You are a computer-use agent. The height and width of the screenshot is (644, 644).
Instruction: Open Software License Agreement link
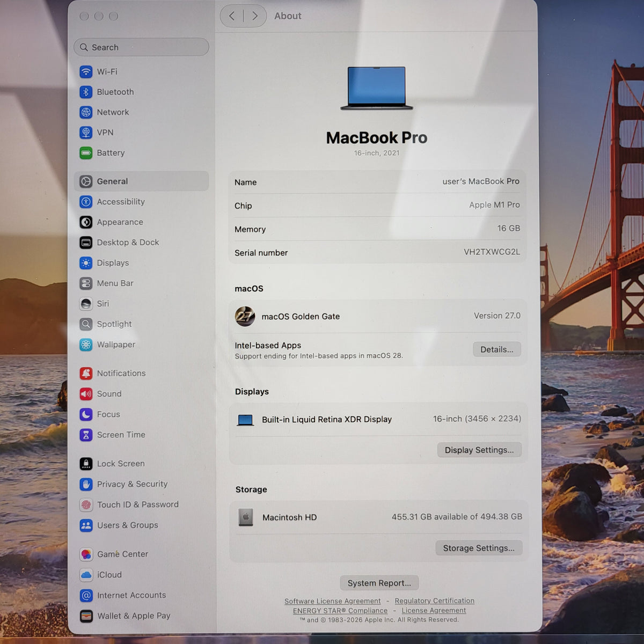tap(332, 601)
